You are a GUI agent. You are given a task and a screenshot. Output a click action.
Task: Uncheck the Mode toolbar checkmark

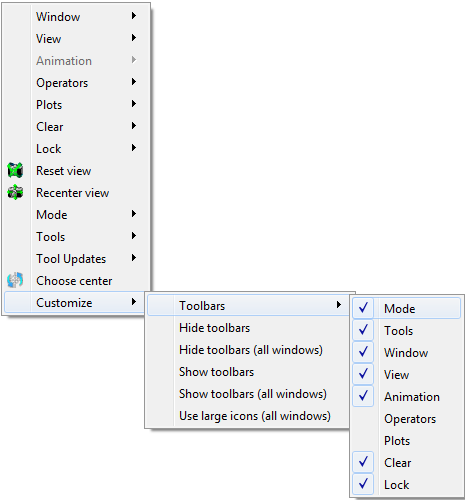coord(363,308)
